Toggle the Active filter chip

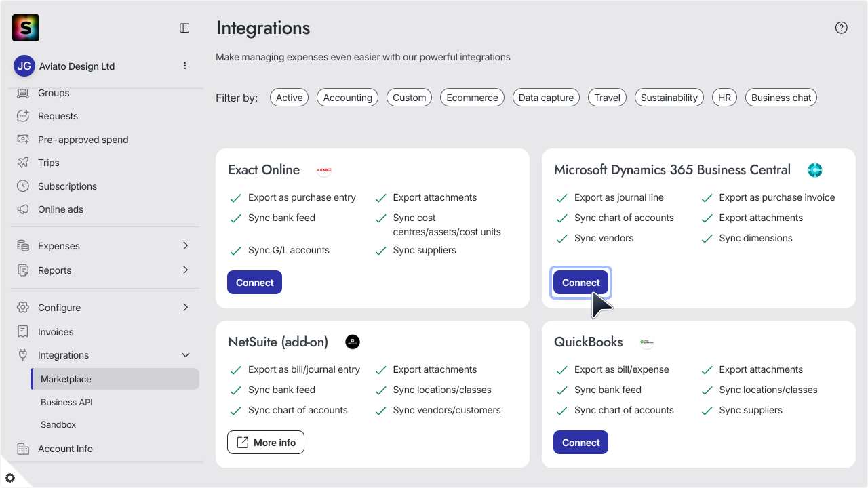[x=289, y=98]
